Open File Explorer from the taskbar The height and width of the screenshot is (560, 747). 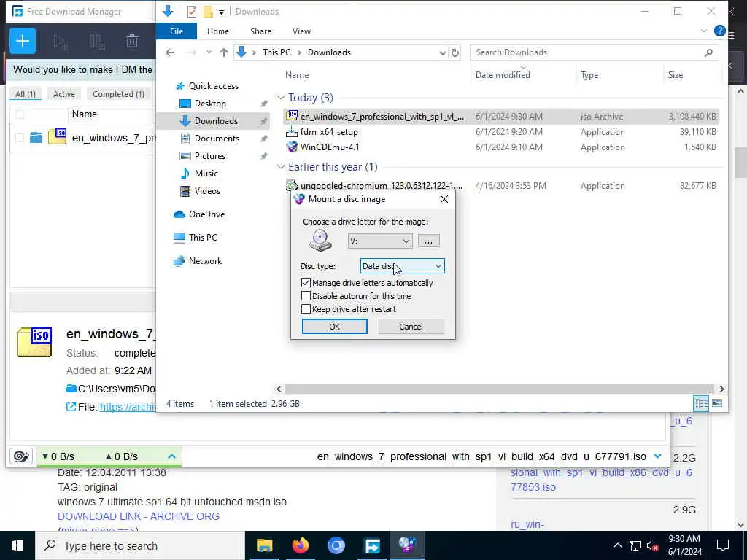coord(264,545)
